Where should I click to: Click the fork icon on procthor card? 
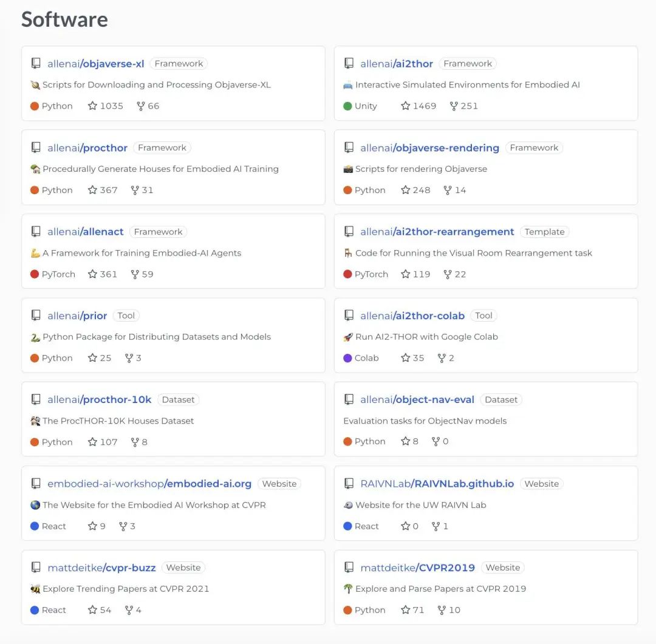(135, 191)
